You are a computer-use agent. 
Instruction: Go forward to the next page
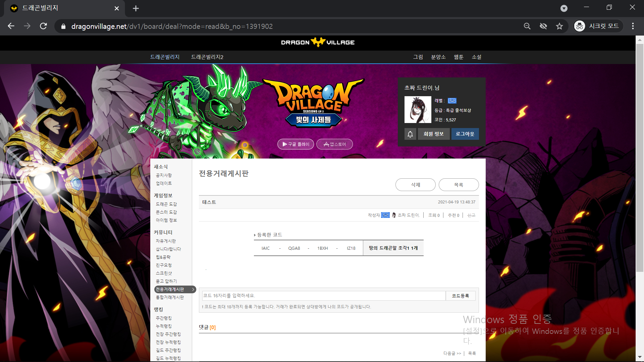[x=27, y=26]
